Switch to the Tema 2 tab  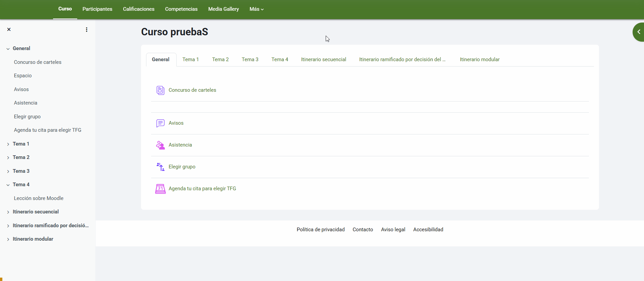pyautogui.click(x=220, y=59)
